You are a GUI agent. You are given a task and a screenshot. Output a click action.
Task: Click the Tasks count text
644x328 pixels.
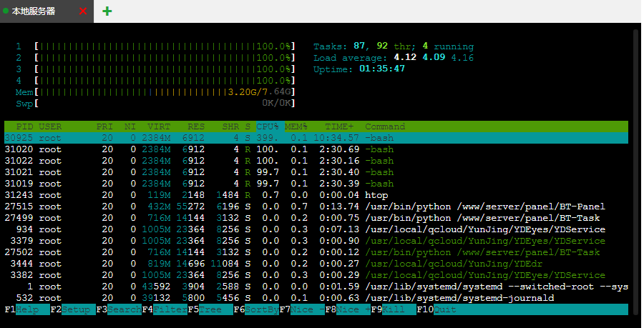pos(394,46)
